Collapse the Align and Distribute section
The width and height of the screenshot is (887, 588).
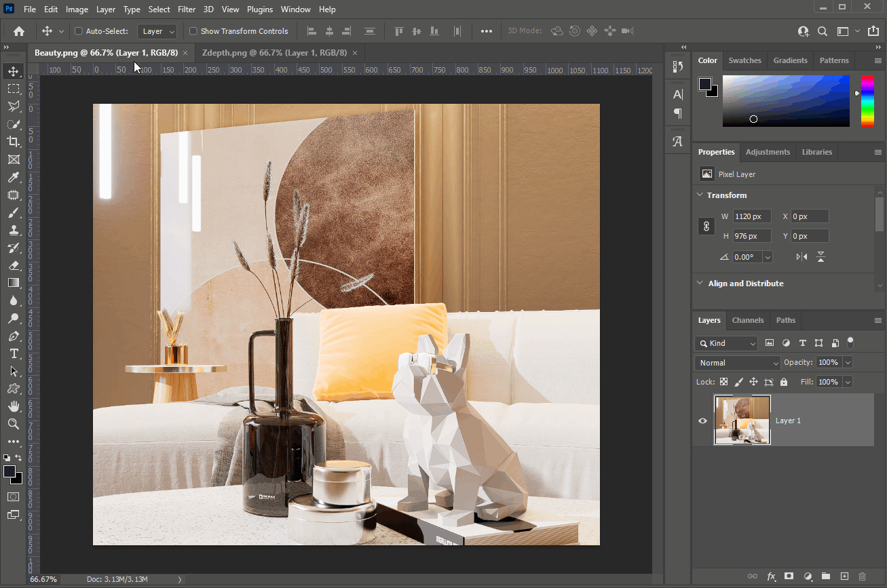click(700, 283)
